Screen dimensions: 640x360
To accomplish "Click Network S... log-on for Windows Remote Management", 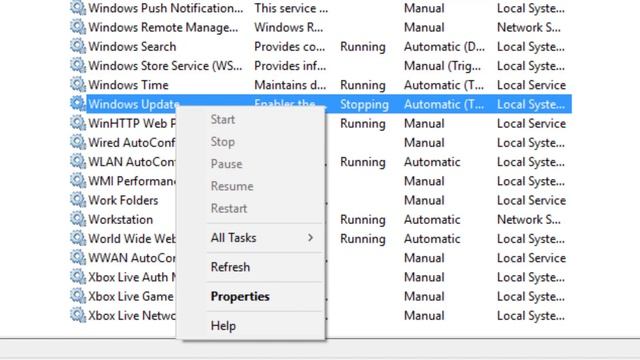I will [x=529, y=27].
